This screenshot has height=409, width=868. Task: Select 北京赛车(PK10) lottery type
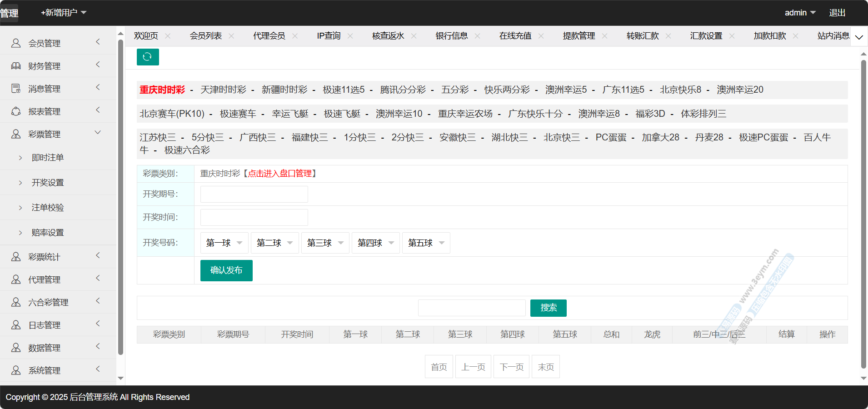coord(172,114)
